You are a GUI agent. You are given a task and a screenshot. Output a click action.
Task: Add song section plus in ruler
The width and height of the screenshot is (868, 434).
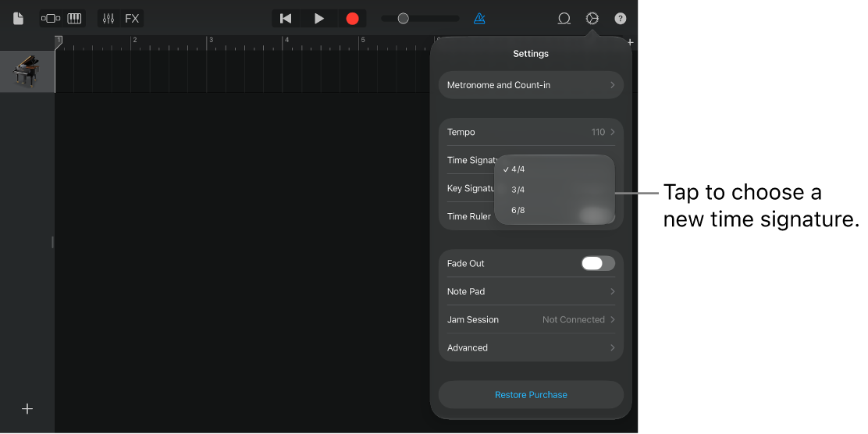pos(630,42)
